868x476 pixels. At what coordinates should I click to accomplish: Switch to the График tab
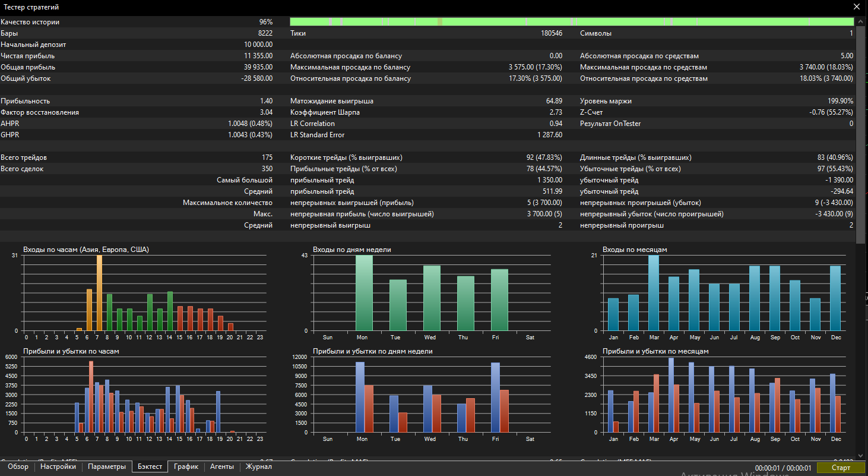(186, 467)
